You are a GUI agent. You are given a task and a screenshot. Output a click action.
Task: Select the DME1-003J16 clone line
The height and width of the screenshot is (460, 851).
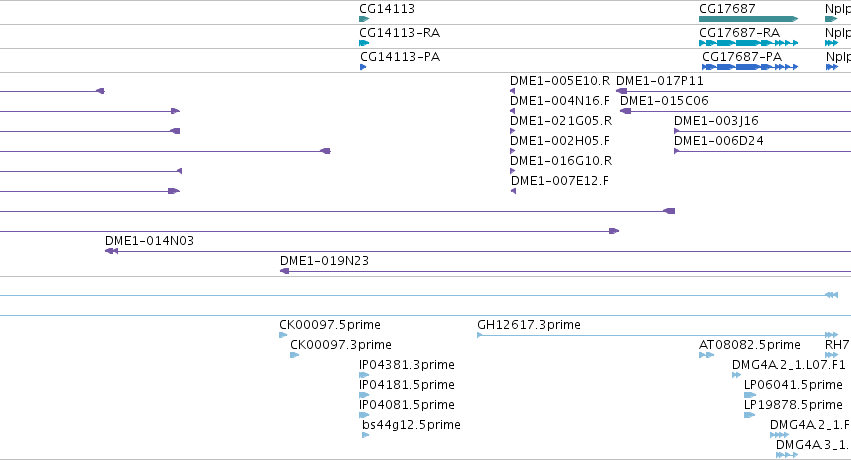[x=763, y=131]
